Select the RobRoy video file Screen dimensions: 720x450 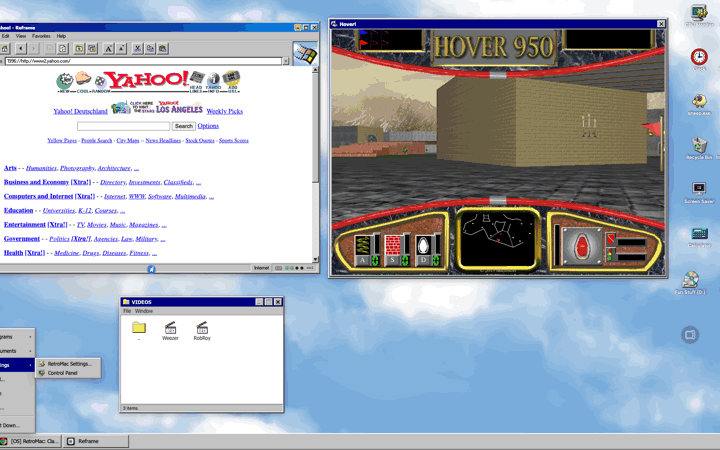202,331
